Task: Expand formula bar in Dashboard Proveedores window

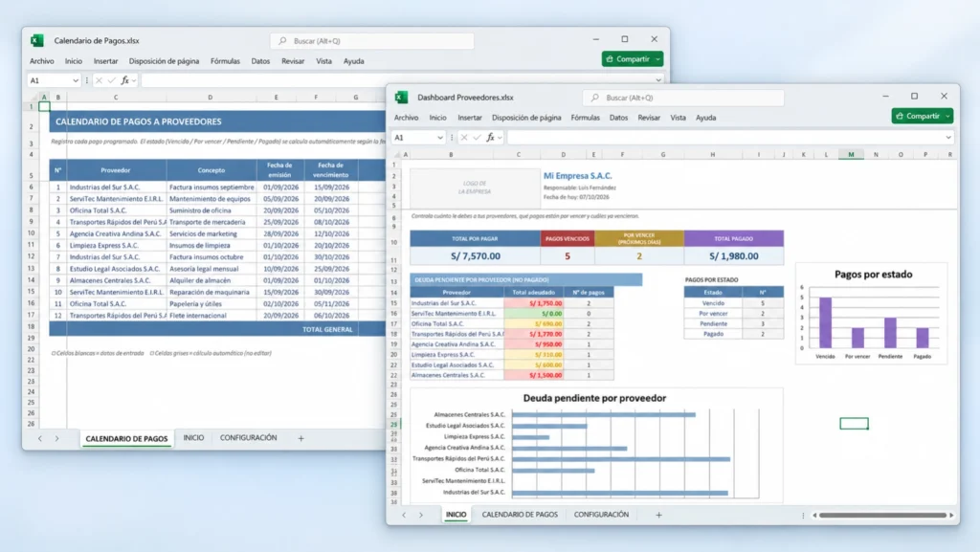Action: [x=948, y=138]
